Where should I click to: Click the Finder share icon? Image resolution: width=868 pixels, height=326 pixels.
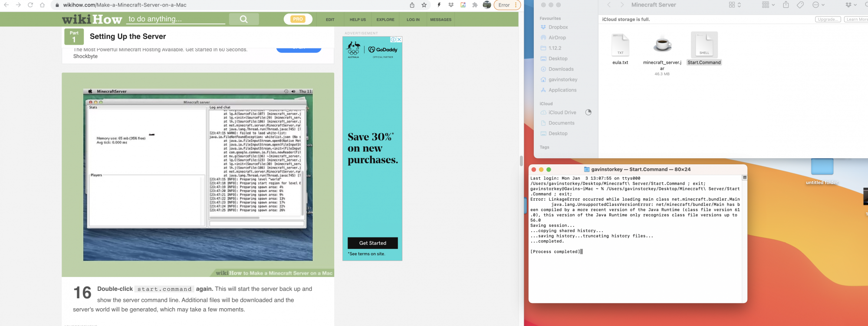pyautogui.click(x=786, y=5)
